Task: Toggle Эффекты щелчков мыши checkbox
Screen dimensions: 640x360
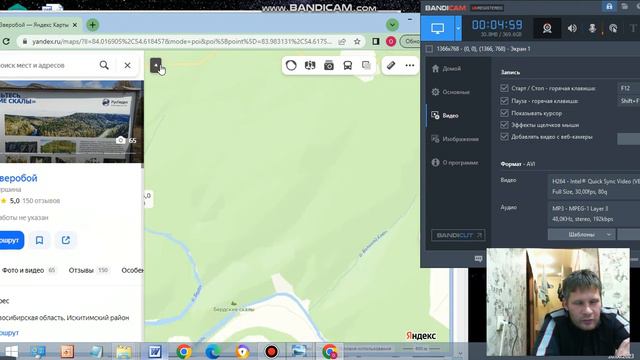Action: [x=504, y=125]
